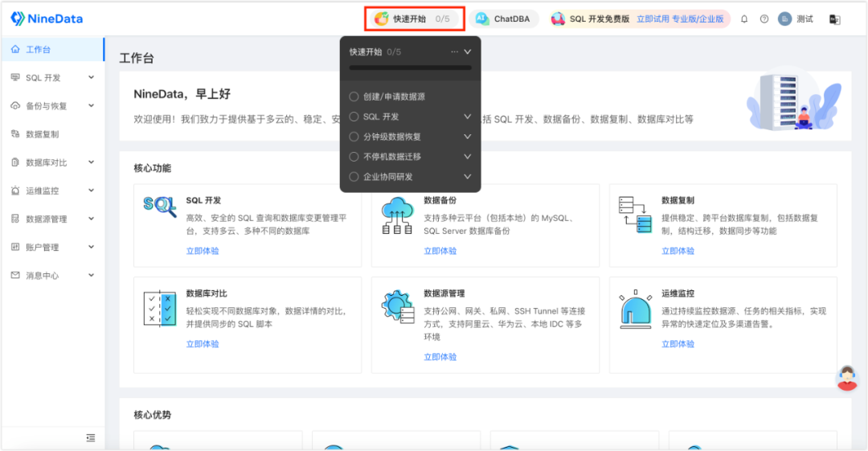Click the 数据源管理 gear card icon

pyautogui.click(x=398, y=306)
